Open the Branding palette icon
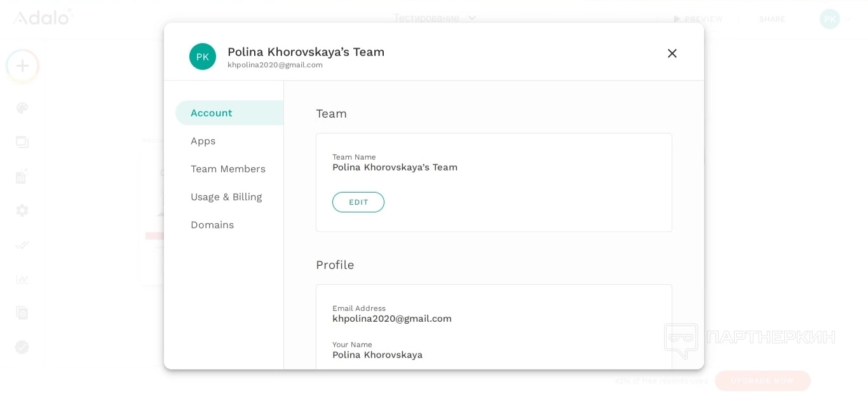868x393 pixels. pyautogui.click(x=22, y=108)
